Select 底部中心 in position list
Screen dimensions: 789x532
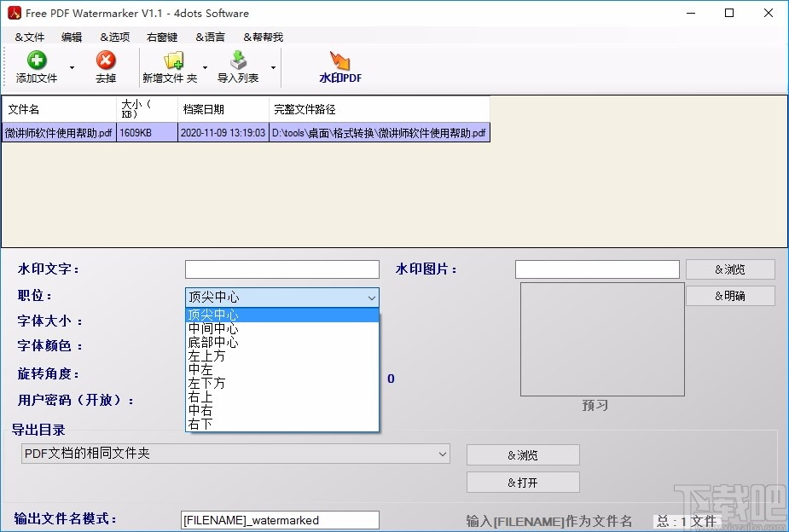tap(281, 343)
